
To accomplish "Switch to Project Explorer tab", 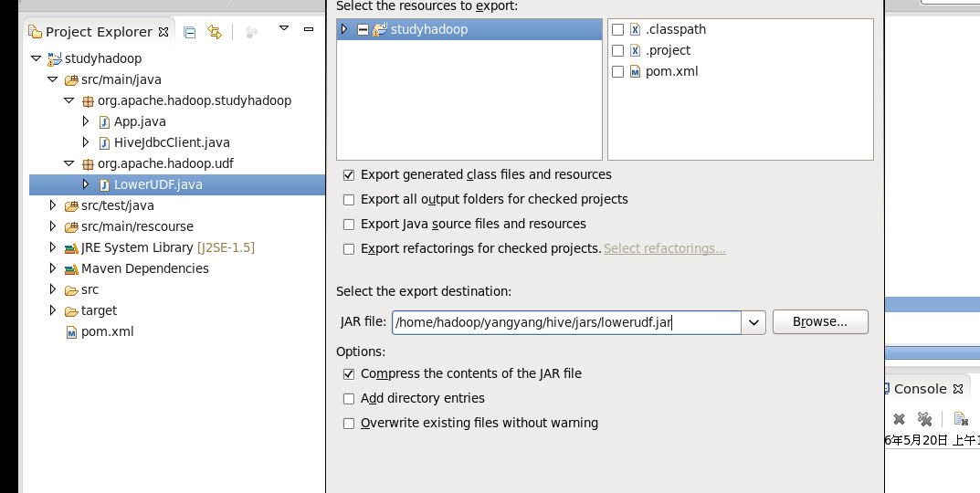I will [x=99, y=32].
